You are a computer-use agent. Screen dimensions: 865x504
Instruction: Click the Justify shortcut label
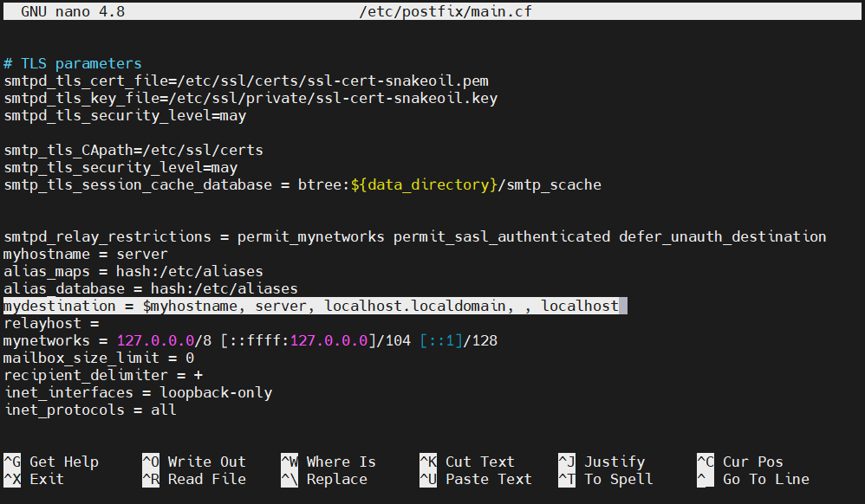pyautogui.click(x=615, y=462)
